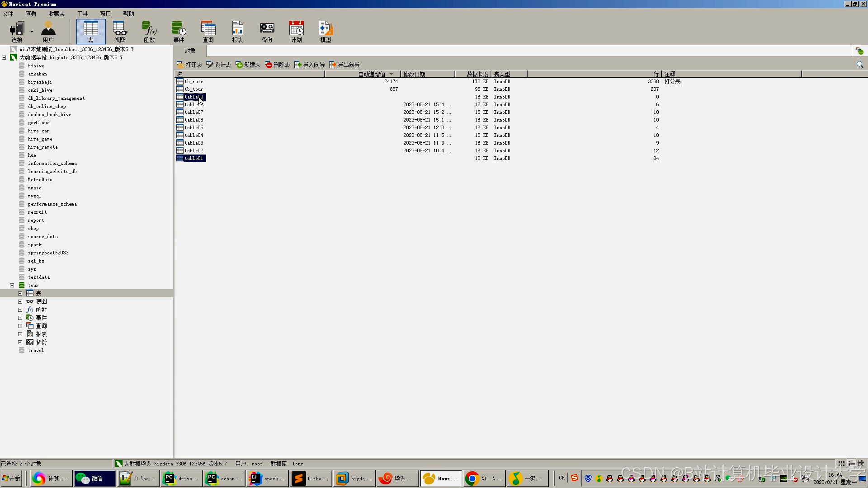This screenshot has width=868, height=488.
Task: Open the Model (模型) toolbar icon
Action: pos(325,32)
